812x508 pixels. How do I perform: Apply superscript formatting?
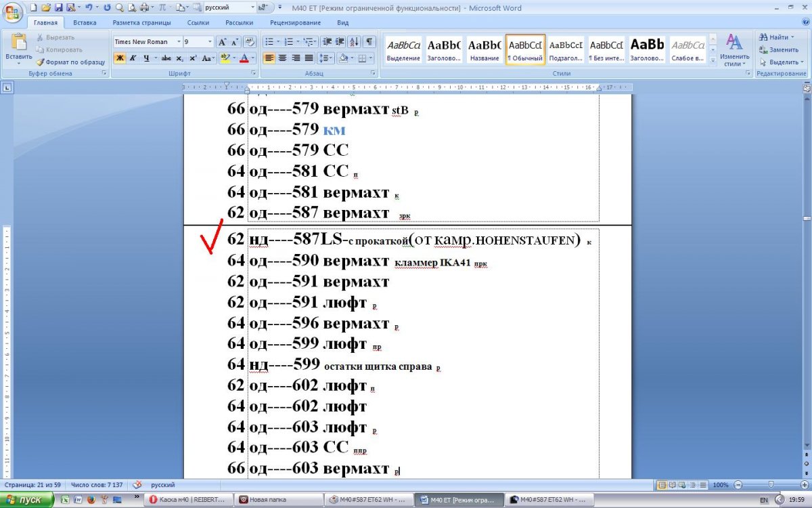[x=193, y=58]
